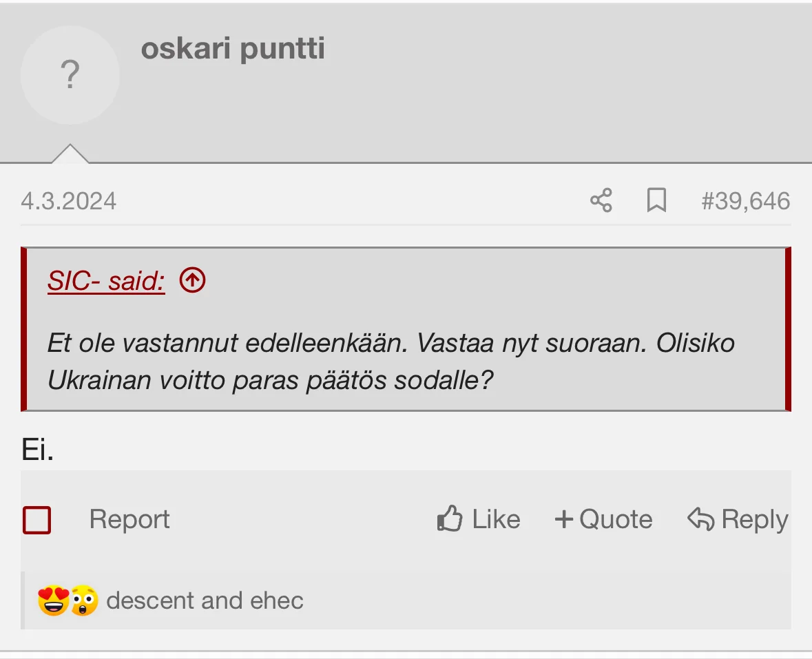
Task: Click the thumbs-up Like icon
Action: tap(450, 519)
